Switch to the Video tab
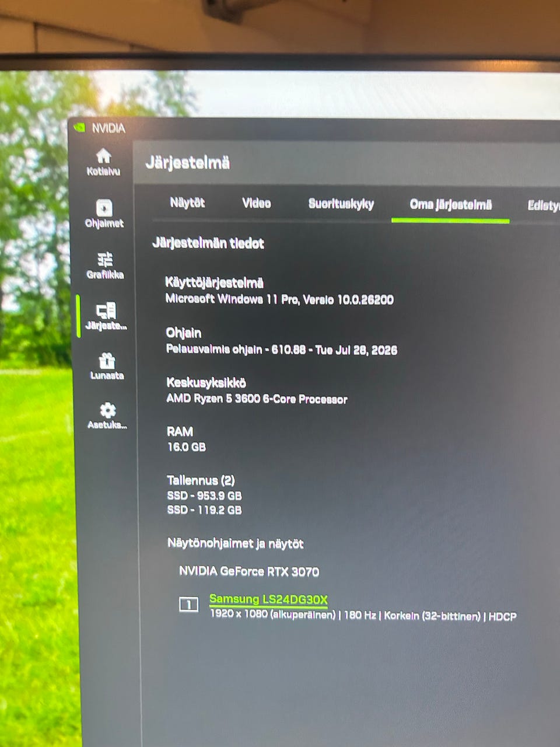 coord(257,203)
